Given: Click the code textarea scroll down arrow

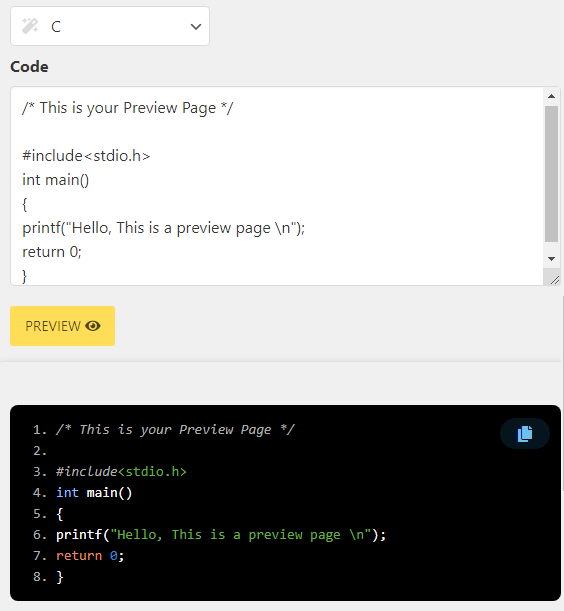Looking at the screenshot, I should [x=551, y=259].
